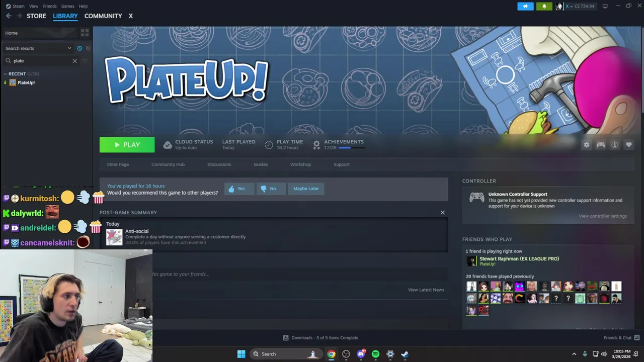Open game settings gear icon

[587, 145]
